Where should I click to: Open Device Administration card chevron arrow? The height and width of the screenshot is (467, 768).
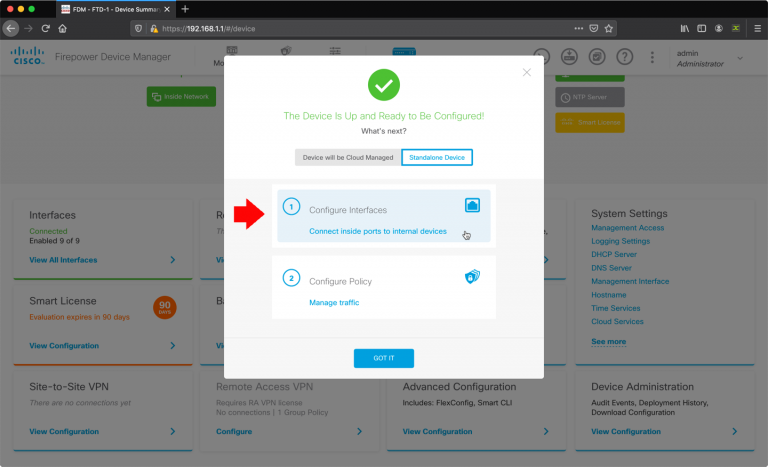[735, 431]
